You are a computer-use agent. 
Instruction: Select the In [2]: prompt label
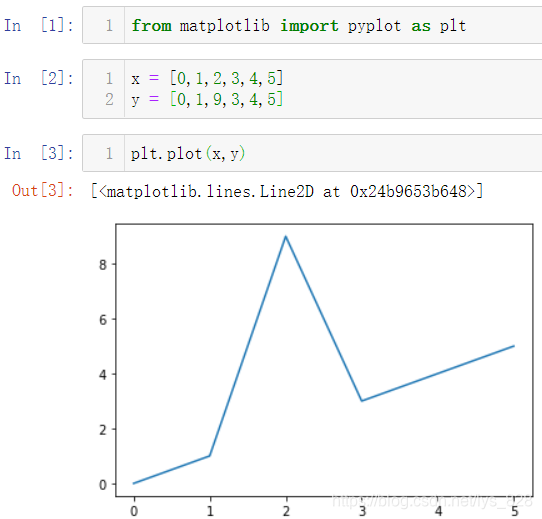coord(39,78)
